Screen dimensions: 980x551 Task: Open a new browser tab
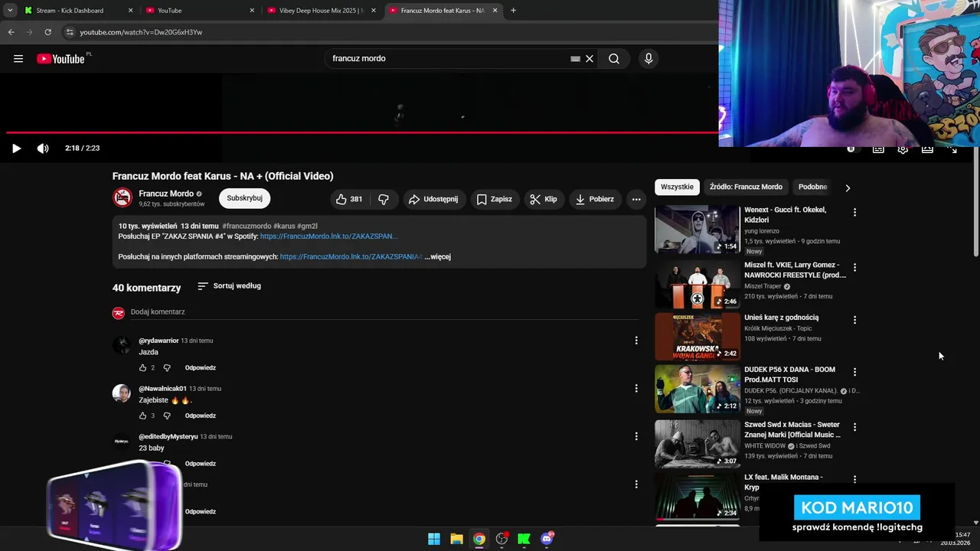(x=513, y=11)
